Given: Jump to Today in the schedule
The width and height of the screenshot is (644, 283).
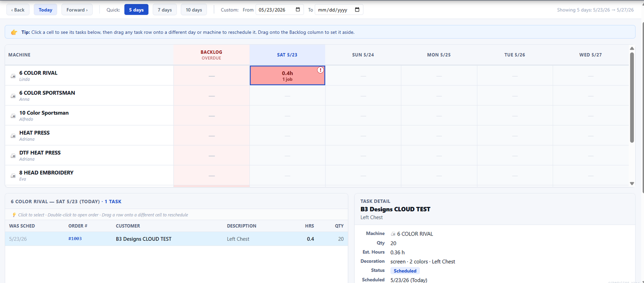Looking at the screenshot, I should point(45,10).
